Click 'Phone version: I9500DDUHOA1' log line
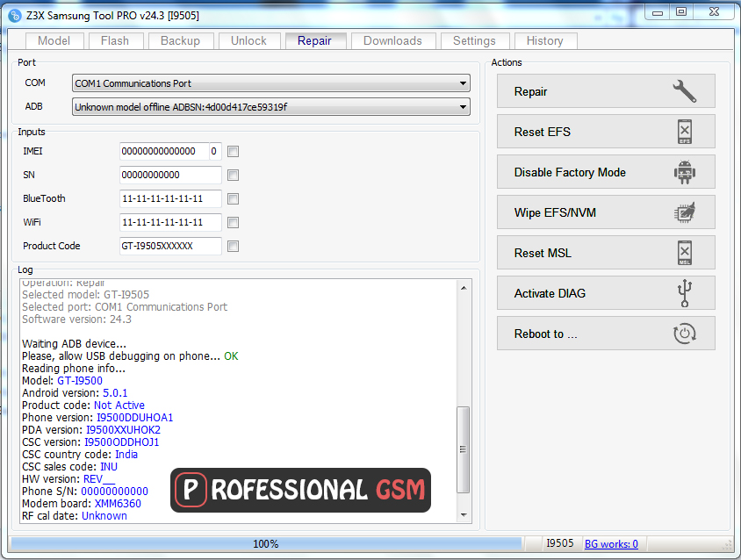 pyautogui.click(x=97, y=417)
